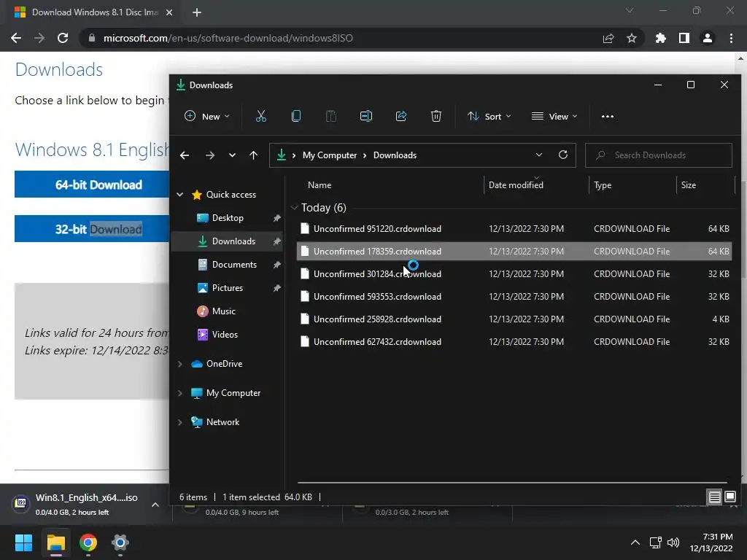This screenshot has height=560, width=747.
Task: Open the See more three-dots menu
Action: [608, 116]
